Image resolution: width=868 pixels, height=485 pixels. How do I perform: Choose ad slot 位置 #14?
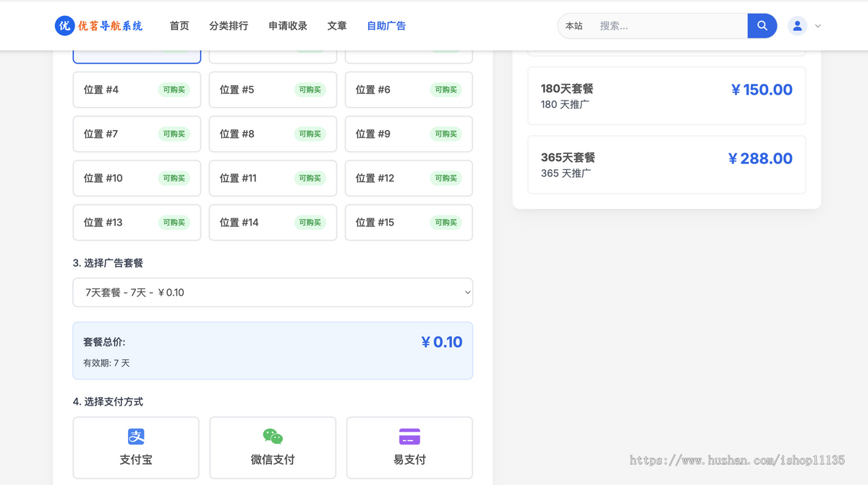[x=273, y=222]
